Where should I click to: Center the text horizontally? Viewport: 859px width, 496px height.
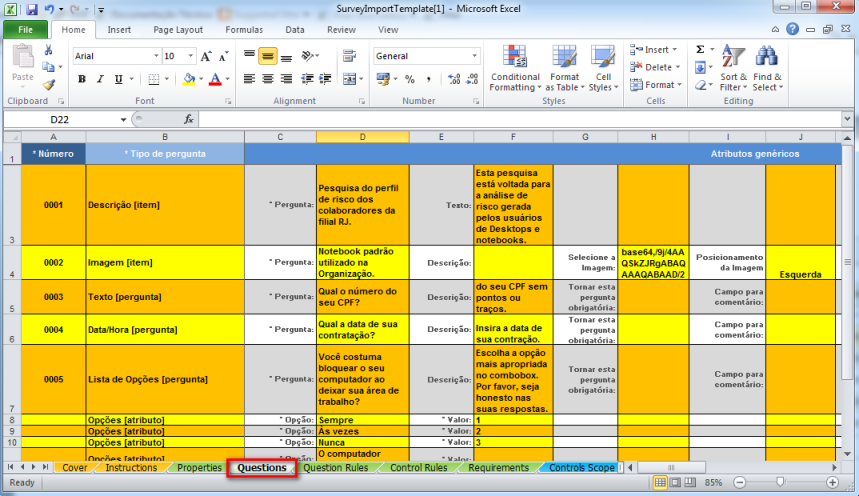(267, 79)
